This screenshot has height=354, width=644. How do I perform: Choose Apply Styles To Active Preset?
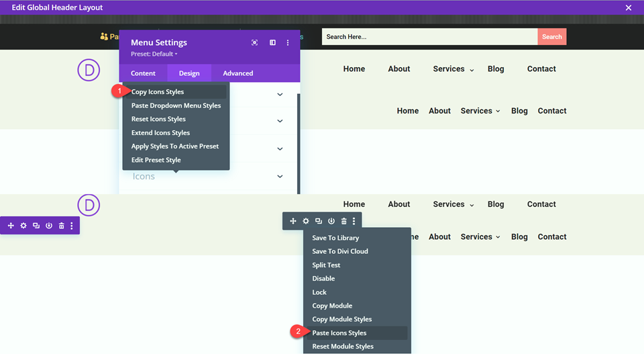pyautogui.click(x=176, y=146)
